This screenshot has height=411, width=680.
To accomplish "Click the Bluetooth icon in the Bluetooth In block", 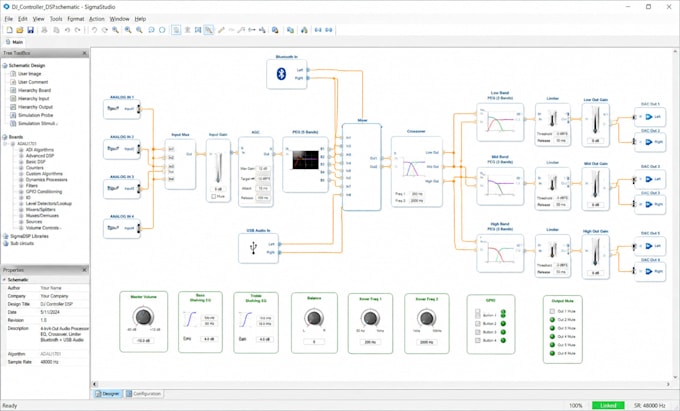I will point(281,74).
